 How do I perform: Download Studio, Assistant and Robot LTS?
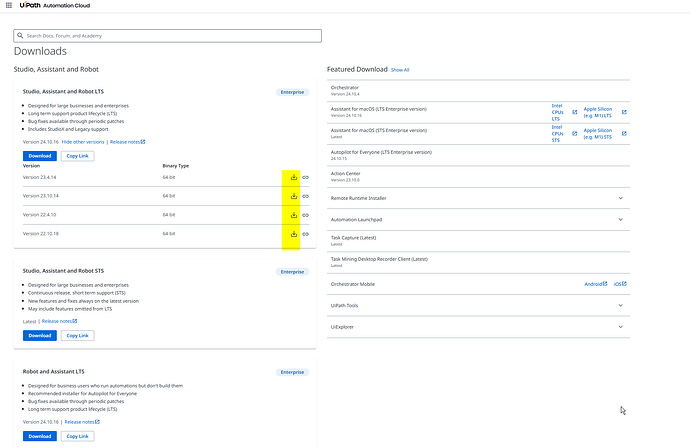click(40, 156)
